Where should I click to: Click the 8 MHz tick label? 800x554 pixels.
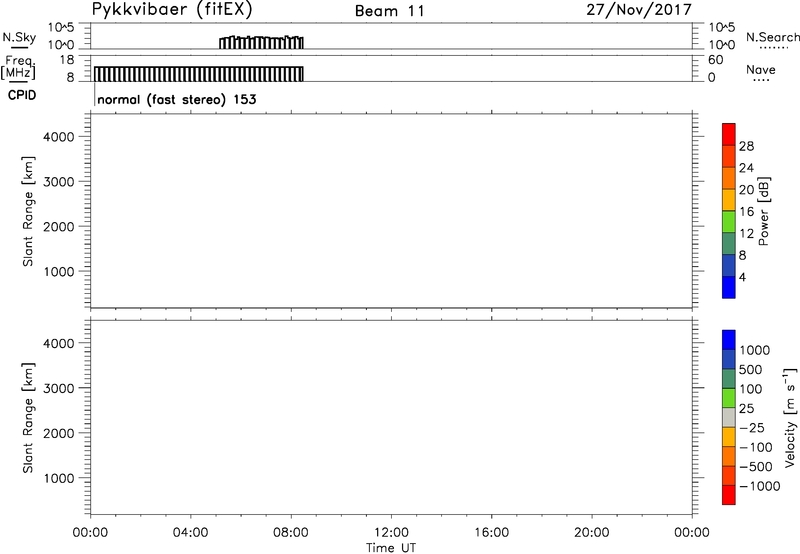point(70,78)
